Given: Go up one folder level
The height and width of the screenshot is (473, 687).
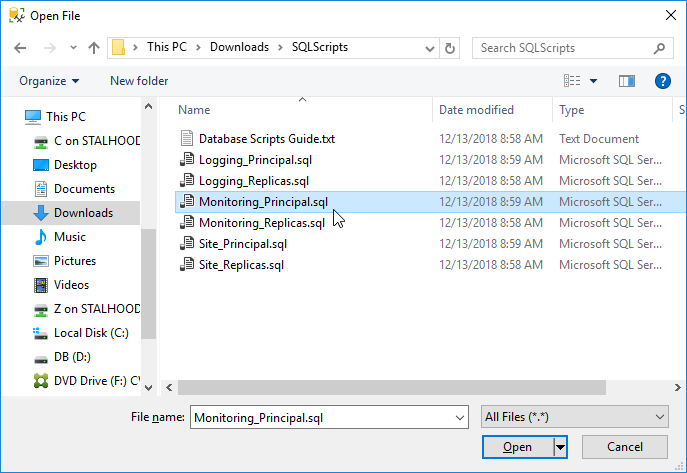Looking at the screenshot, I should tap(94, 48).
